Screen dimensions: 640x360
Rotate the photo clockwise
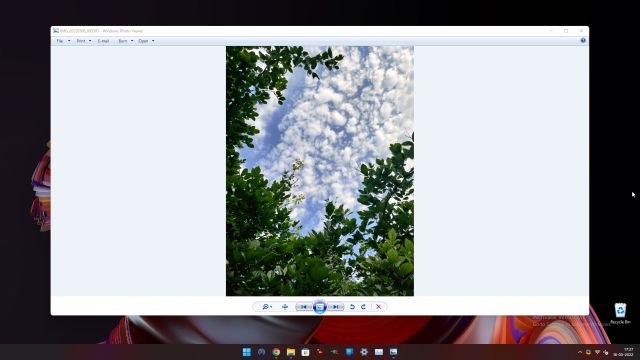coord(363,307)
